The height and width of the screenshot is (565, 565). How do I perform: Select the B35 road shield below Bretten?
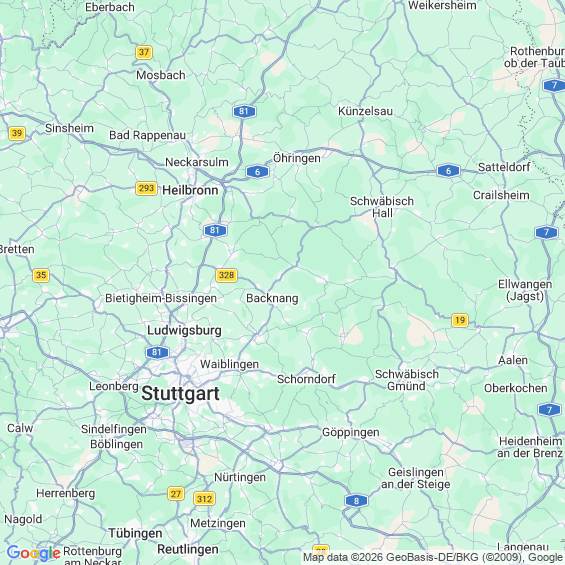tap(41, 275)
